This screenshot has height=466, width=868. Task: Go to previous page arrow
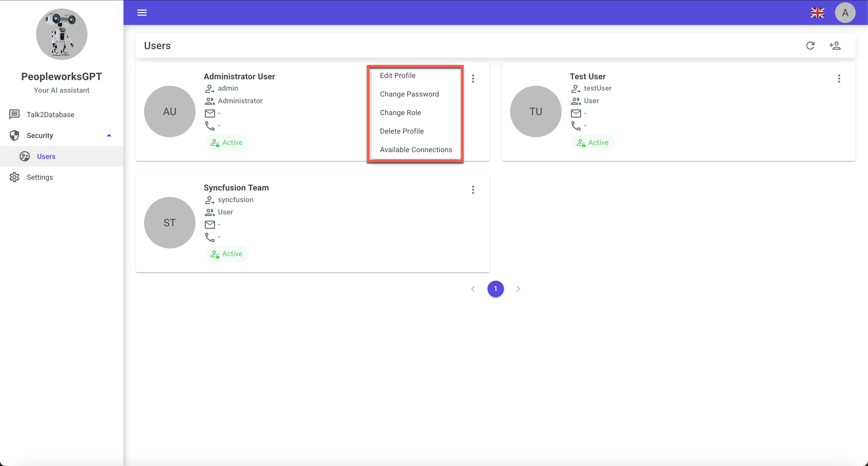click(473, 289)
